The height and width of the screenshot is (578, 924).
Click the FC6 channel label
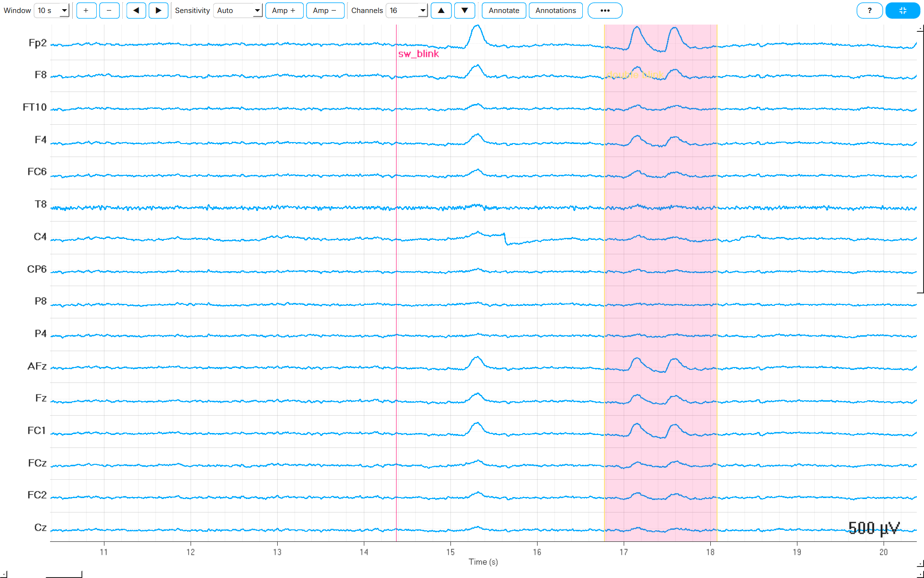click(x=37, y=171)
